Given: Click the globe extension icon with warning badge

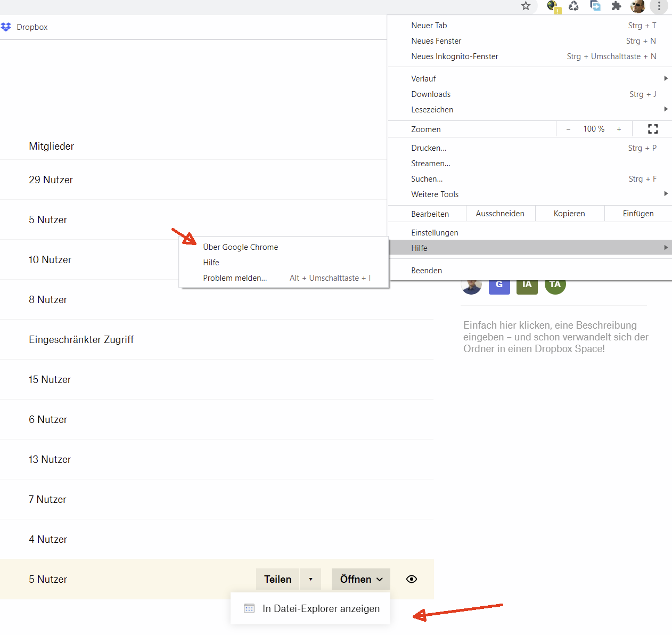Looking at the screenshot, I should 553,6.
